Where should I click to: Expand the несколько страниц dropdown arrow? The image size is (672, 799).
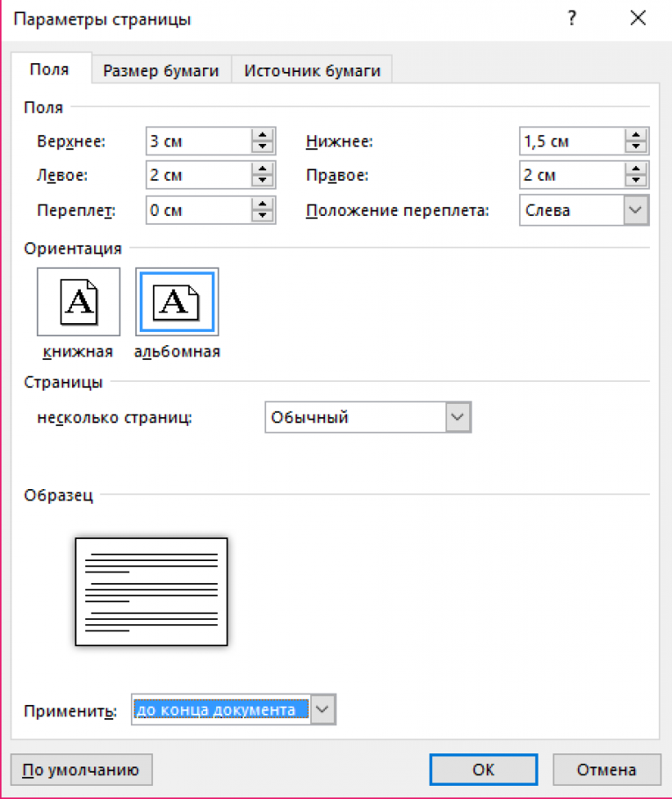pyautogui.click(x=458, y=417)
